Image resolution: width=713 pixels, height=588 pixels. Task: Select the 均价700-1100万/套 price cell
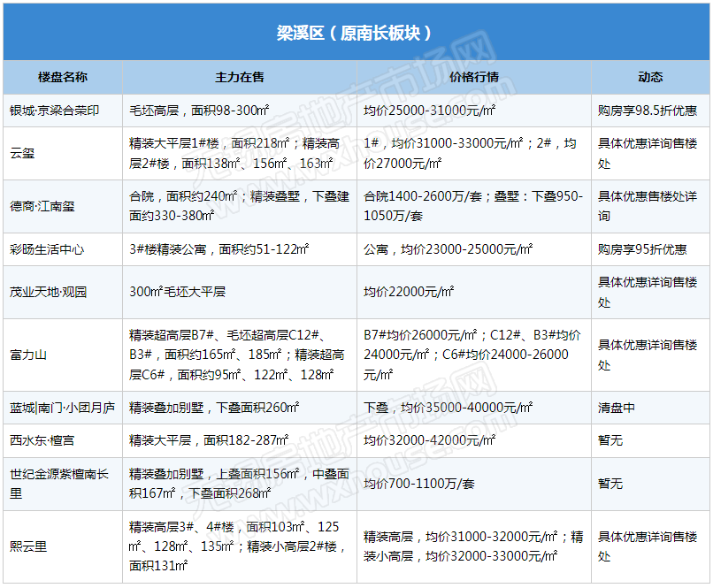point(419,484)
